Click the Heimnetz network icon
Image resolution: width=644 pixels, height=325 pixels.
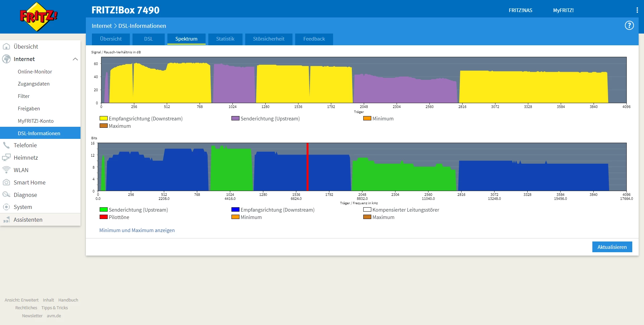coord(6,158)
